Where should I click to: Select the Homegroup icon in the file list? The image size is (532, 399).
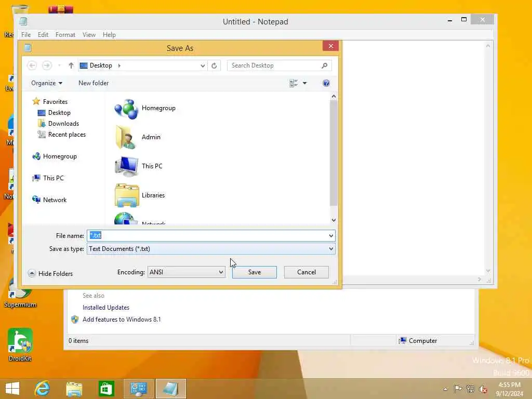[126, 109]
